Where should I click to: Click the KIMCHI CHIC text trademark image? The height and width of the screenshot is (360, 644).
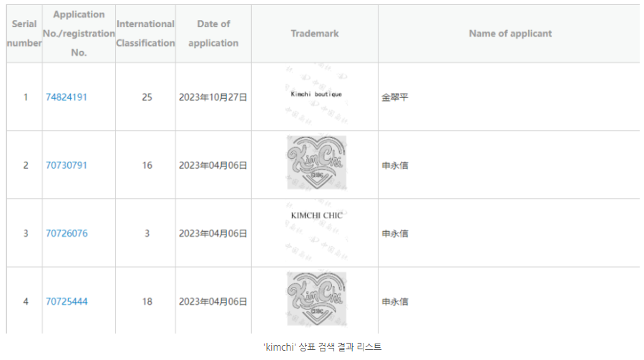316,230
